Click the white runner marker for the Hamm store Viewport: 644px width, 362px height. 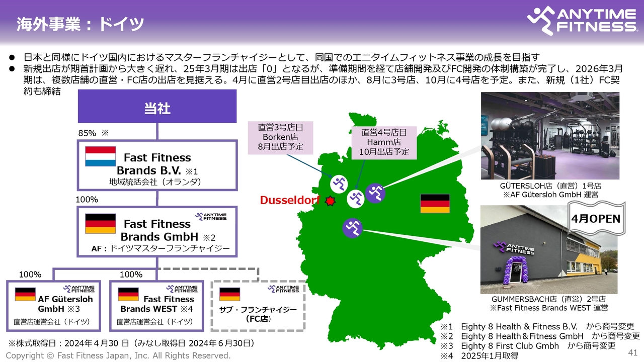pos(357,199)
